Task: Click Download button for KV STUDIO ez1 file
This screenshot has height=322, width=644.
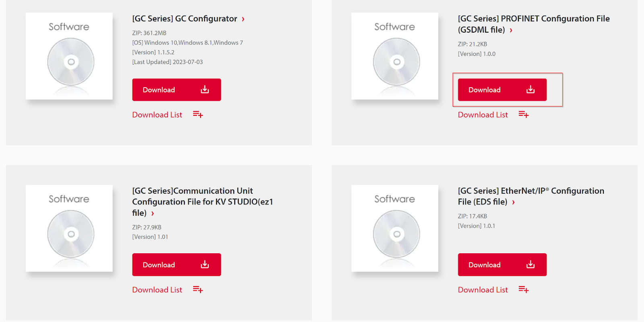Action: pyautogui.click(x=176, y=265)
